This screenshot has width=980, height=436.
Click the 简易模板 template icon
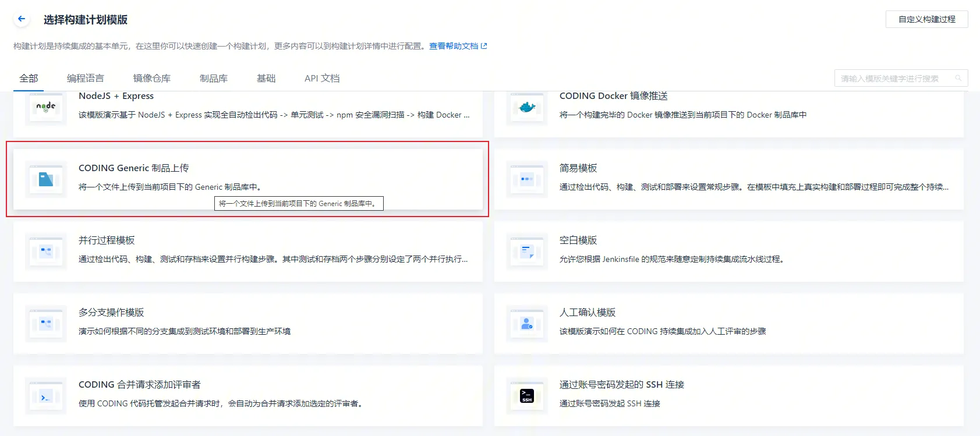click(x=527, y=179)
